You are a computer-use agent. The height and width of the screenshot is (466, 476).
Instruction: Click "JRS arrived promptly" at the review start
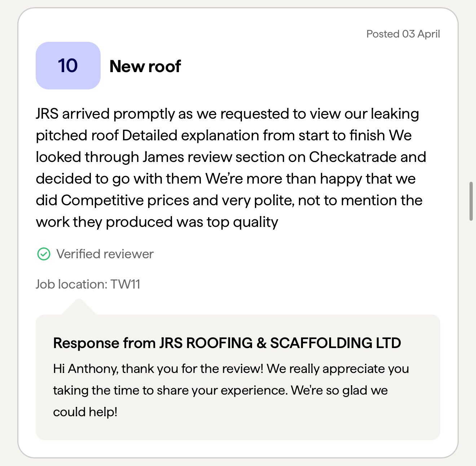[105, 114]
